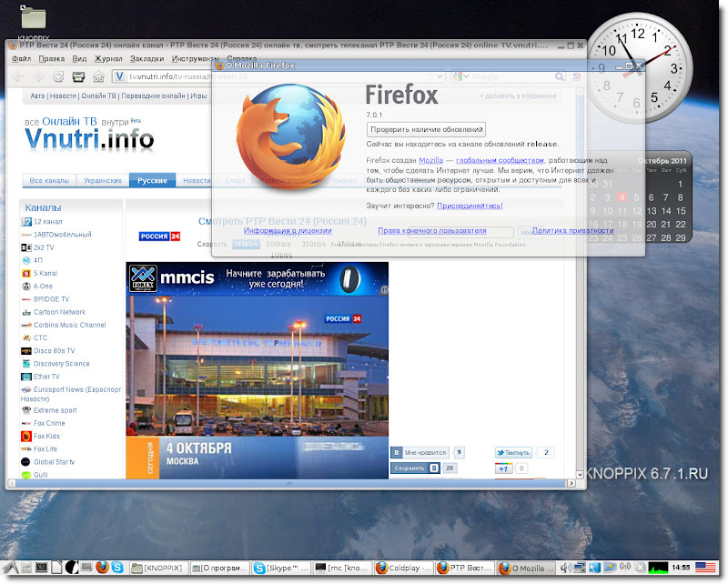Click the blank document icon in panel
Viewport: 728px width, 584px height.
[x=56, y=568]
